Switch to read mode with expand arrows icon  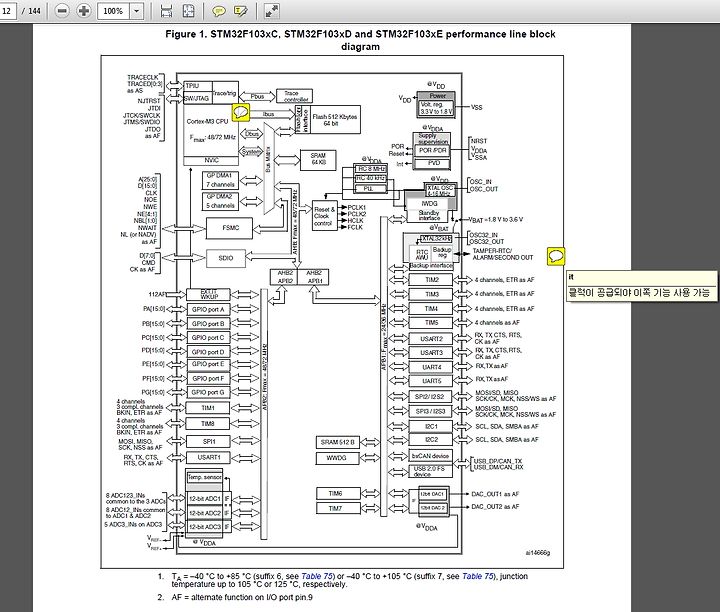point(272,11)
